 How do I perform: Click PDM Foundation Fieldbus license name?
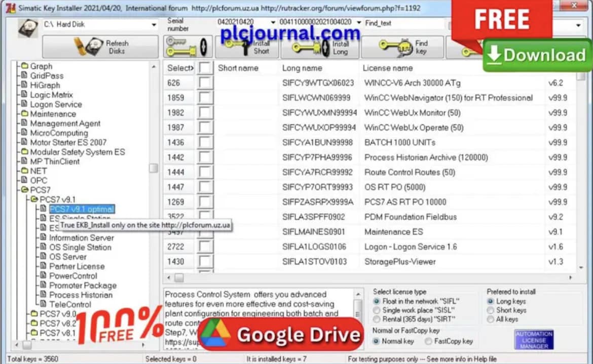click(x=411, y=217)
